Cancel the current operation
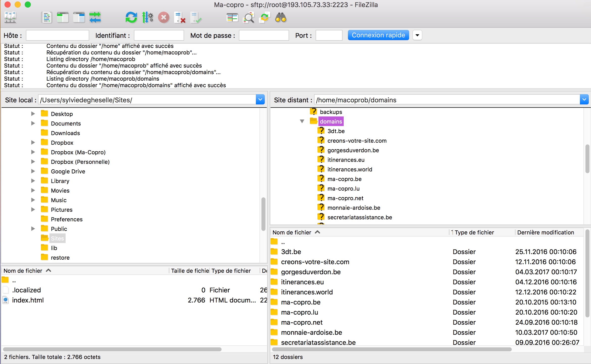591x364 pixels. pyautogui.click(x=164, y=18)
